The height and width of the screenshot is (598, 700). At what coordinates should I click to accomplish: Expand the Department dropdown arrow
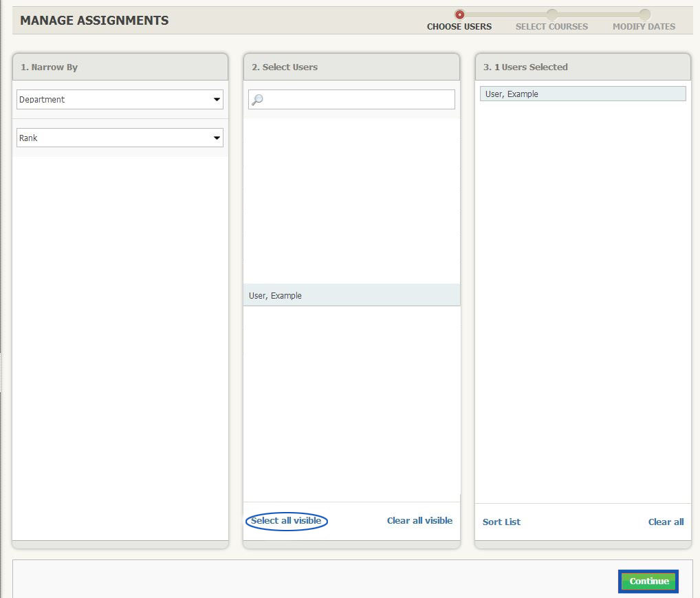[216, 99]
